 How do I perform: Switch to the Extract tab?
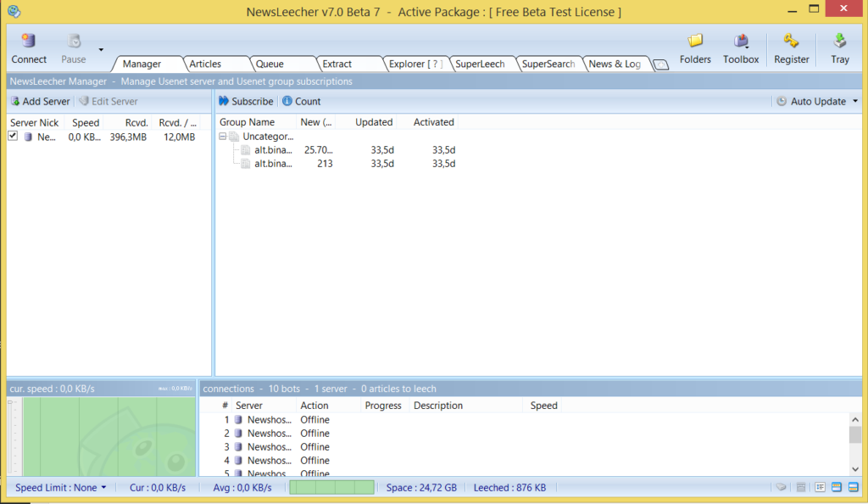(337, 64)
